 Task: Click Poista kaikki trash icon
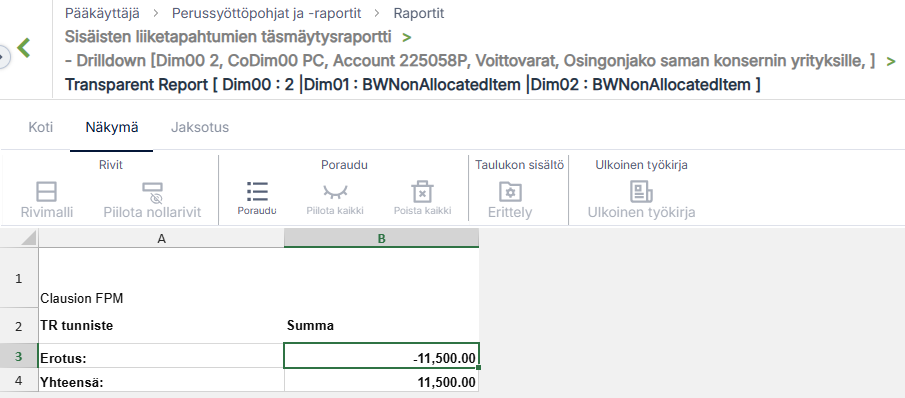point(422,192)
